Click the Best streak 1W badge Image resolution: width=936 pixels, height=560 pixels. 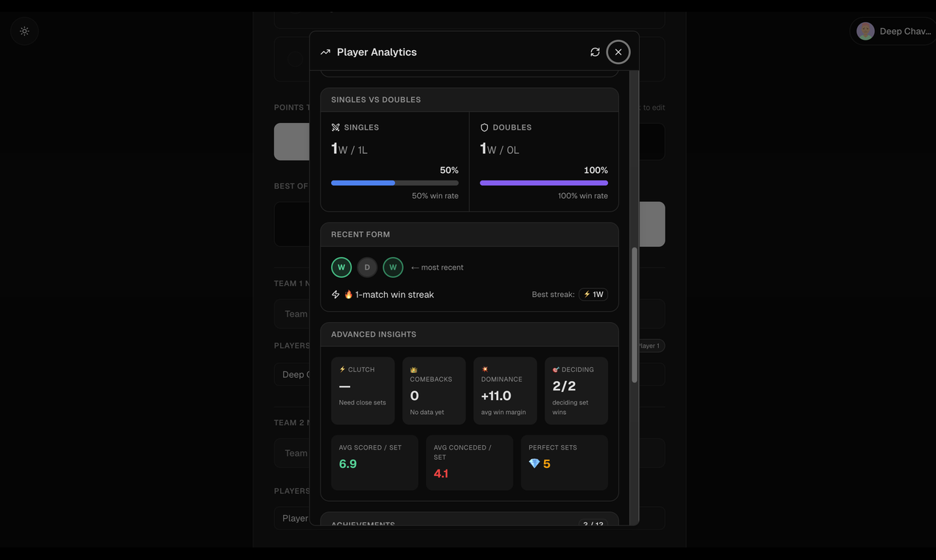pyautogui.click(x=593, y=294)
